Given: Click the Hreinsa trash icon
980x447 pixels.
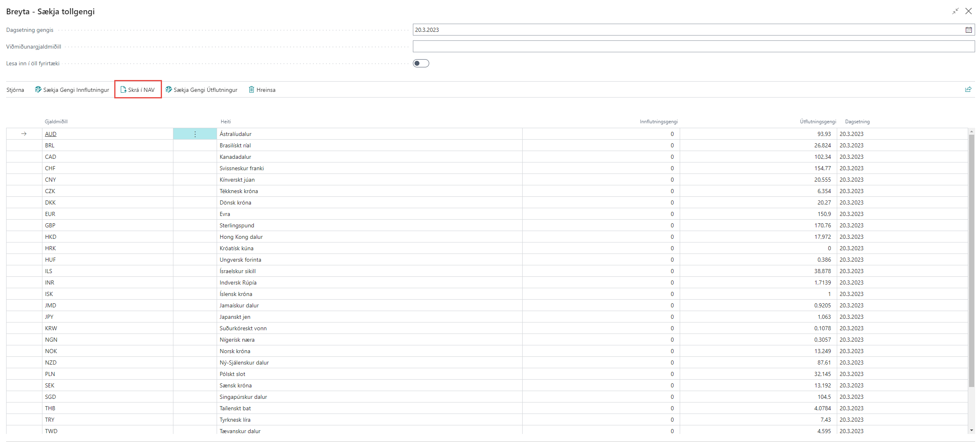Looking at the screenshot, I should point(252,89).
